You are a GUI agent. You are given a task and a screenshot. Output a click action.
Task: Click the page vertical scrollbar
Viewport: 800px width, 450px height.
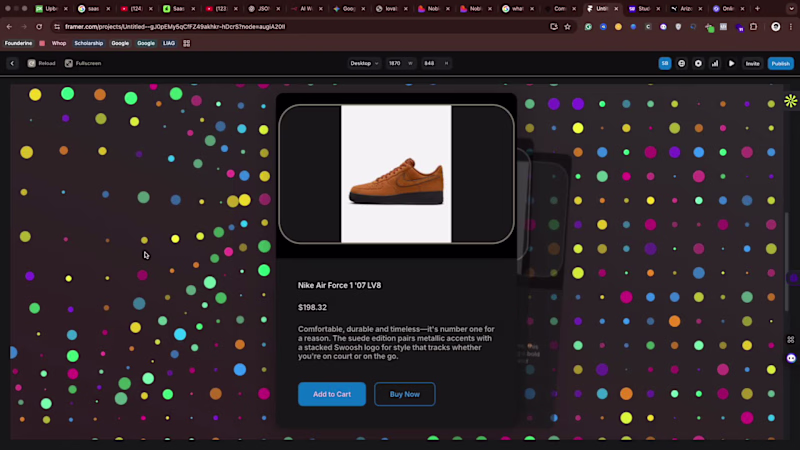tap(786, 260)
